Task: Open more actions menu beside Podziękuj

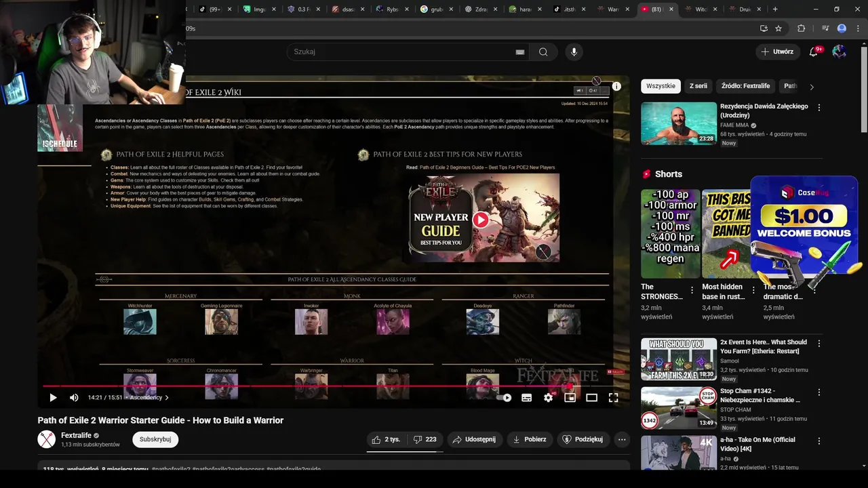Action: tap(622, 439)
